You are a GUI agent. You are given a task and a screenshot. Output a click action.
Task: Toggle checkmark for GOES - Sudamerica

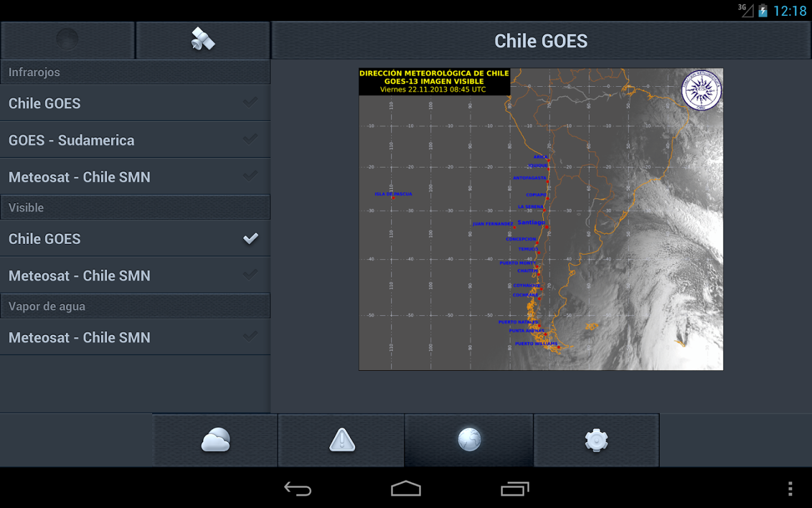click(x=250, y=139)
